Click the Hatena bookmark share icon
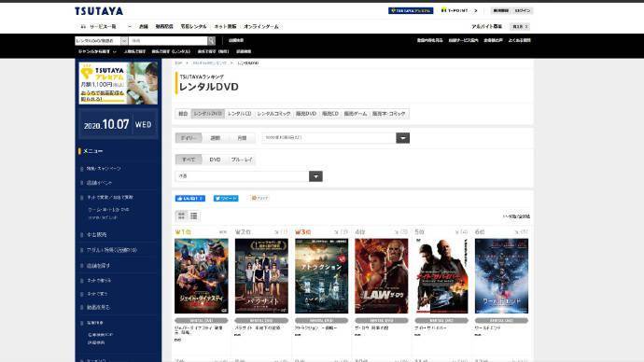644x362 pixels. [259, 198]
